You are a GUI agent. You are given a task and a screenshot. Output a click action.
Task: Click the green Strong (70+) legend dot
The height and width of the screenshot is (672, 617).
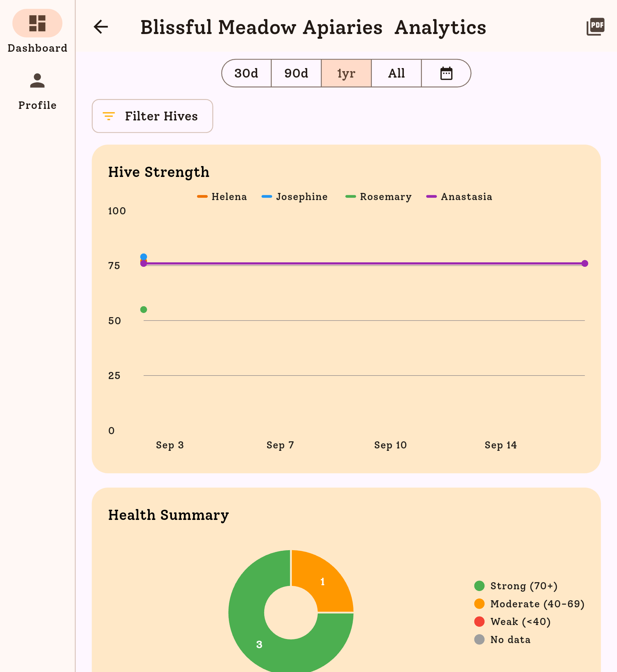point(479,586)
